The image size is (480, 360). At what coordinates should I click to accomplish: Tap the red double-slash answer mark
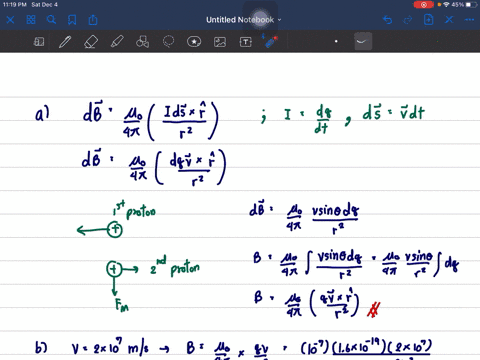pyautogui.click(x=373, y=309)
